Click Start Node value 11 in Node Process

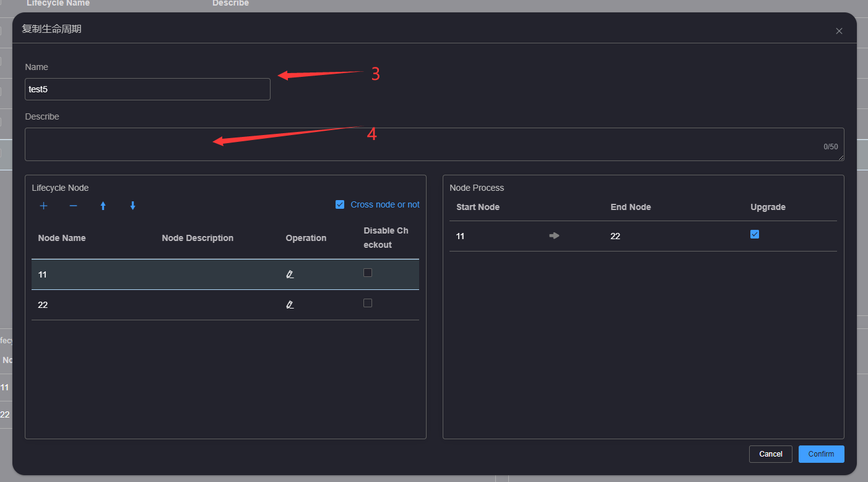tap(461, 236)
